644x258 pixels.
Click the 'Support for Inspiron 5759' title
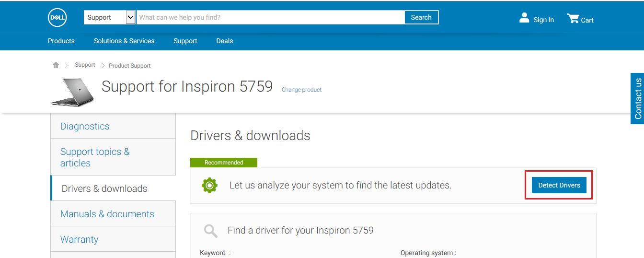[187, 87]
